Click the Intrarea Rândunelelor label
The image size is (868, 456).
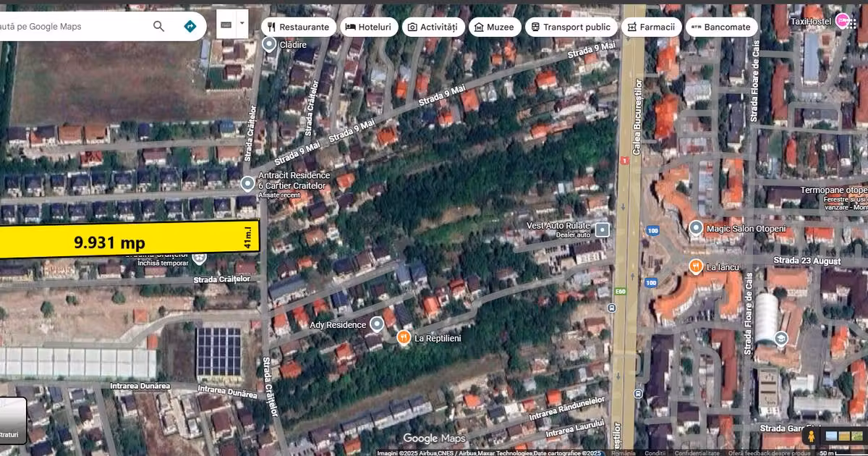point(566,407)
